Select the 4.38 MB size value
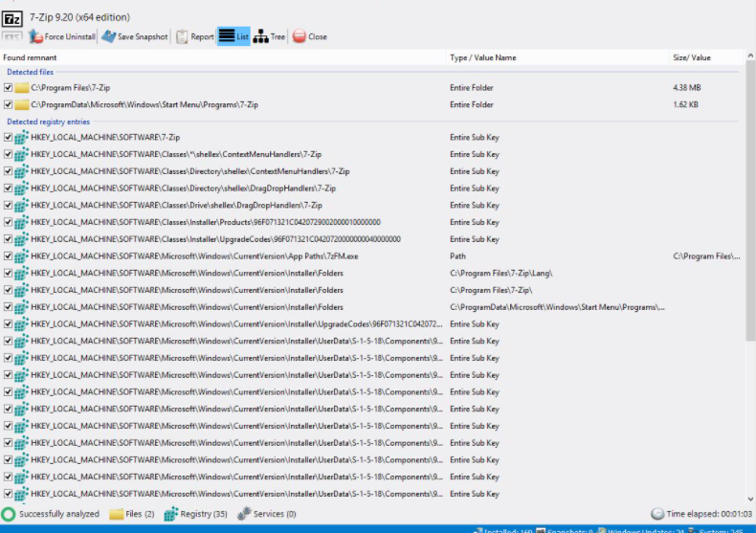The height and width of the screenshot is (533, 756). pyautogui.click(x=686, y=88)
